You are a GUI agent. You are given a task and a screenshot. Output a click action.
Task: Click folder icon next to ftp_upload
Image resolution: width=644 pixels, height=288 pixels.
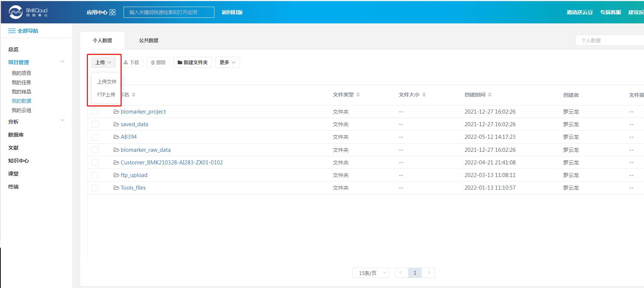pos(116,175)
